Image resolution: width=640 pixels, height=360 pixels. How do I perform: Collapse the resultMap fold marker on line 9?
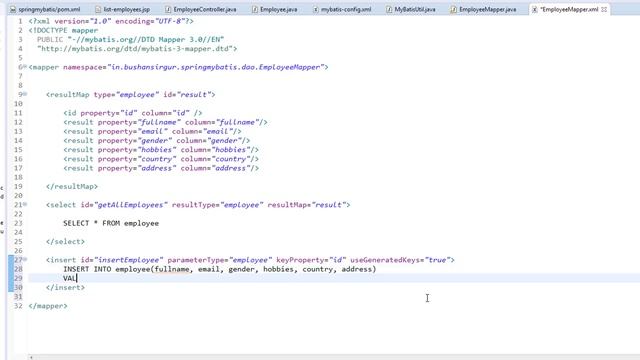[25, 94]
